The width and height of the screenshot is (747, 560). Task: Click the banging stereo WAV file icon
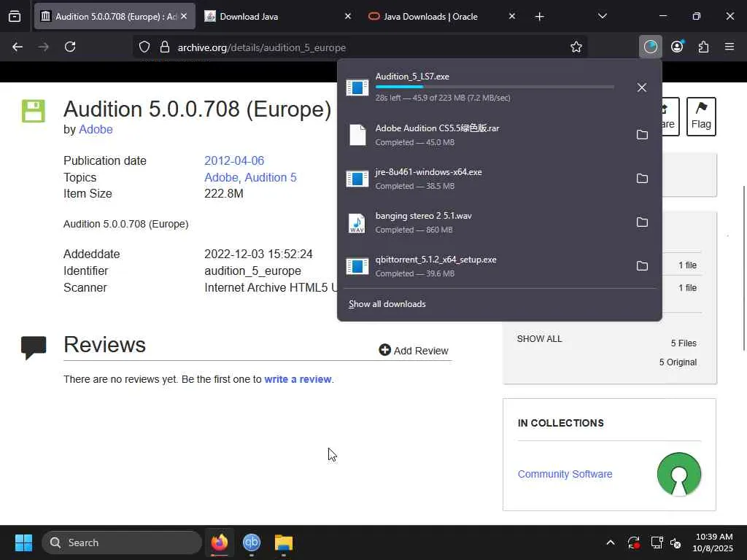(357, 223)
